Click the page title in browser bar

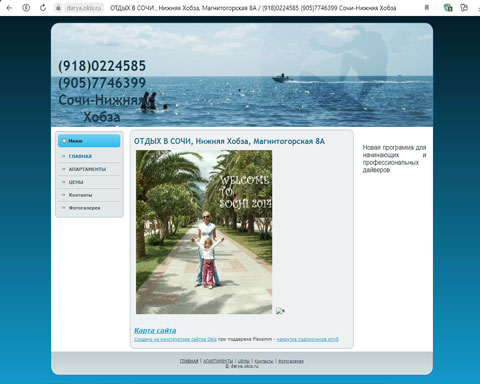[253, 8]
